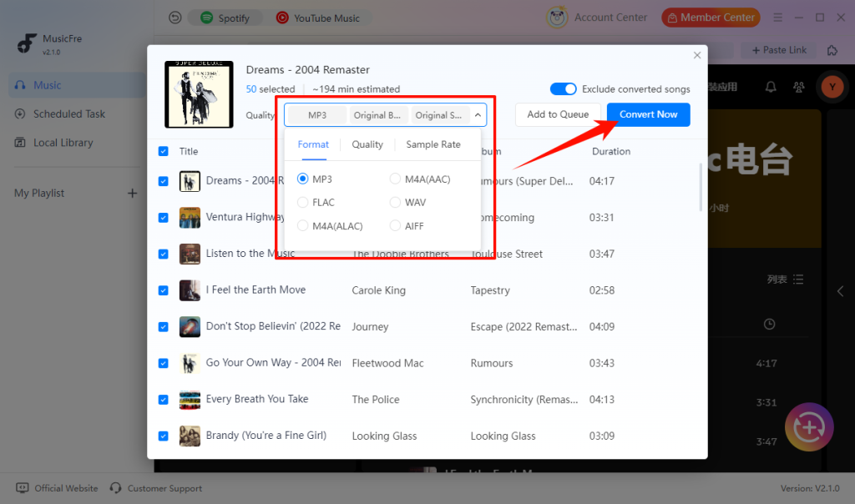
Task: Open the Member Center button
Action: [711, 18]
